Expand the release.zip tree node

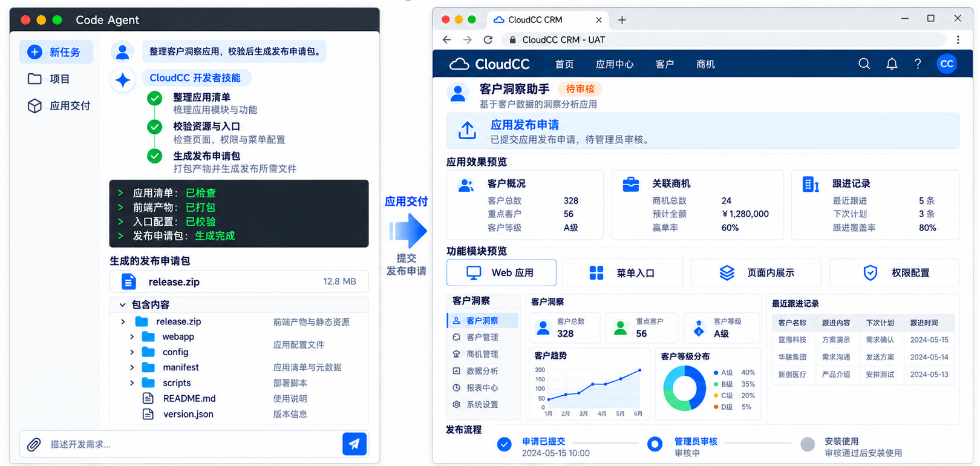click(123, 321)
